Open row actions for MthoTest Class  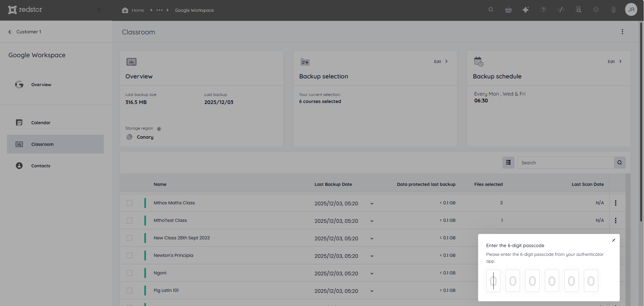tap(616, 220)
